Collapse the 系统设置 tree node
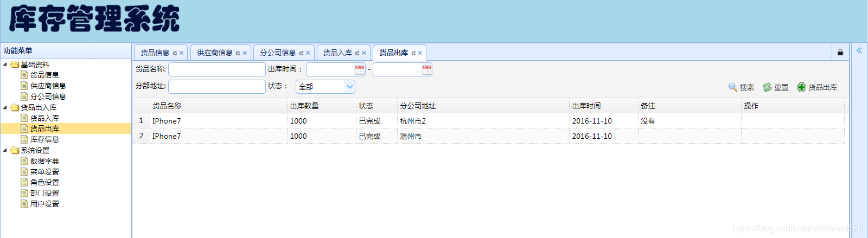 coord(5,150)
